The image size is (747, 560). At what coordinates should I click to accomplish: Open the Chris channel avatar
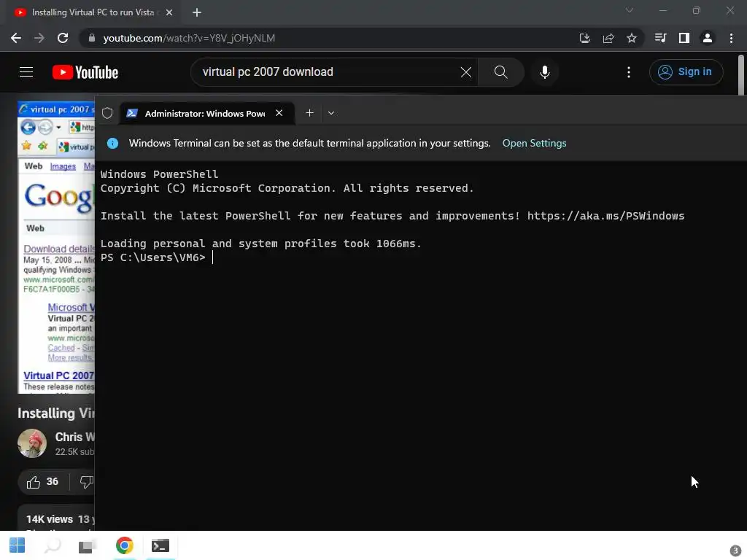tap(32, 443)
